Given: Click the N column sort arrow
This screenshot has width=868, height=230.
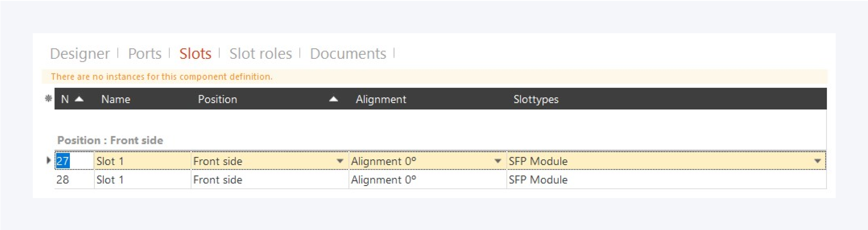Looking at the screenshot, I should (x=79, y=99).
